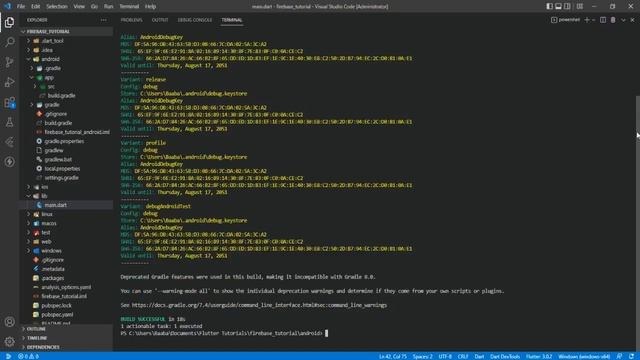Collapse the FIREBASE_TUTORIAL root folder
The height and width of the screenshot is (360, 640).
pos(66,31)
